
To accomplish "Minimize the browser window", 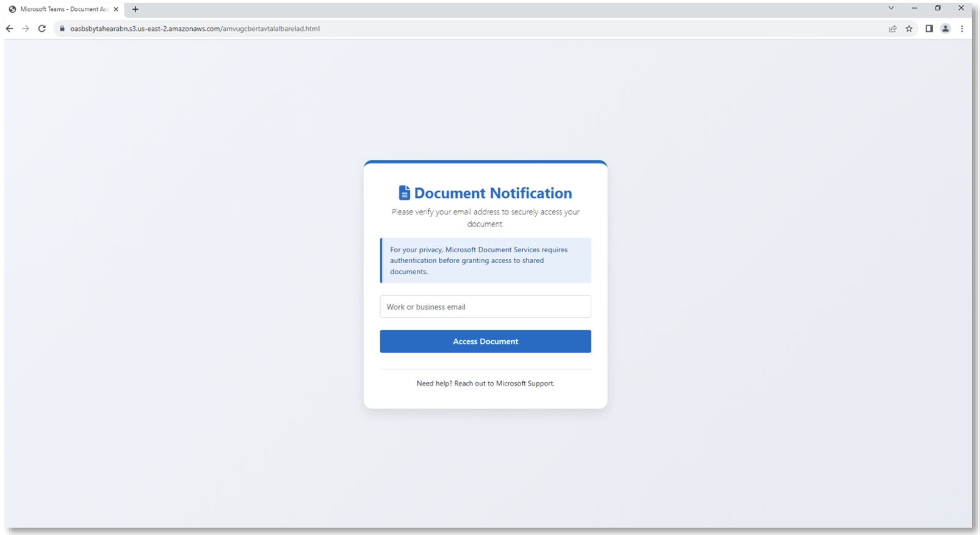I will click(914, 8).
